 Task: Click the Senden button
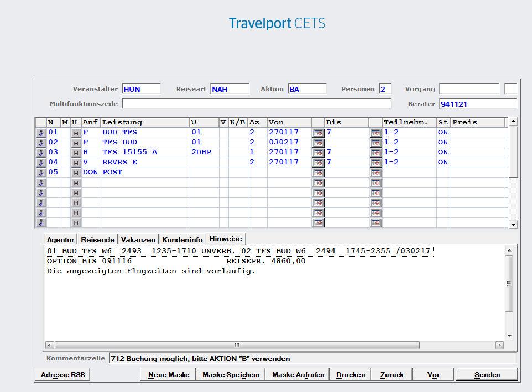point(487,375)
